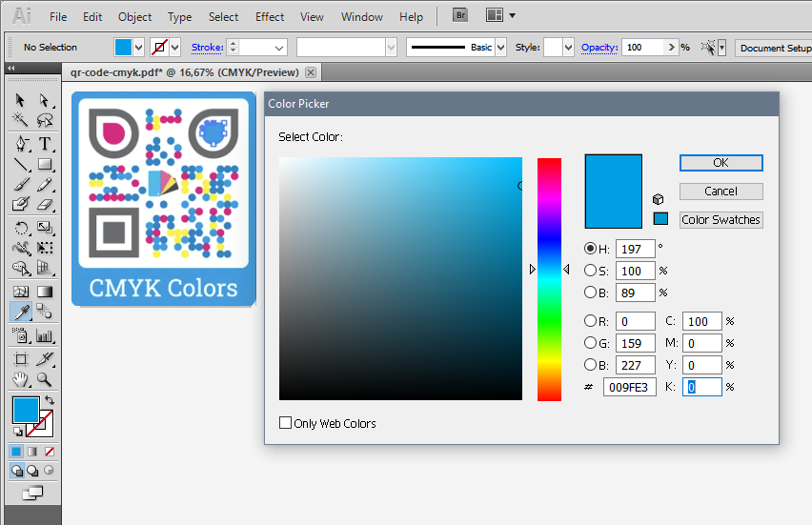Select the Hand tool
The height and width of the screenshot is (525, 812).
pos(20,379)
